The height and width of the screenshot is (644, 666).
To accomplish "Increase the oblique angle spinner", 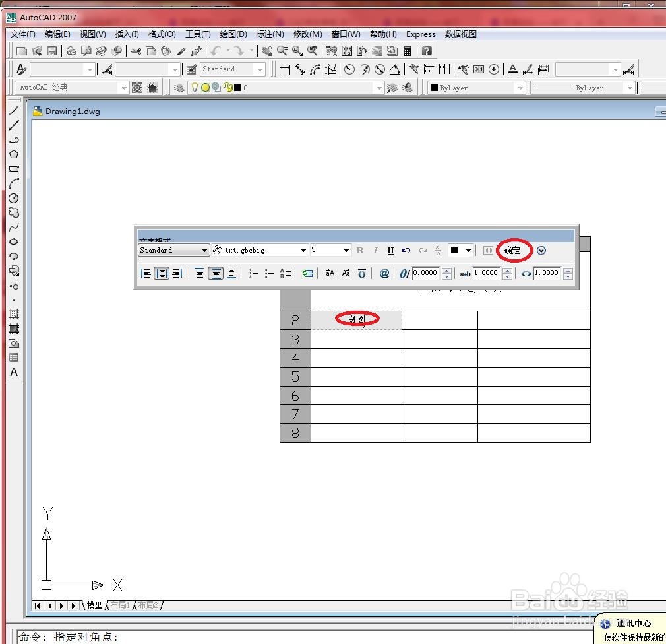I will (446, 271).
